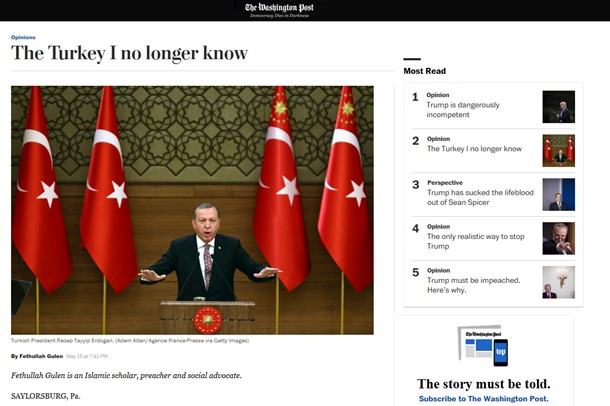Read 'Trump is dangerously incompetent' in Most Read
Screen dimensions: 610x406
tap(462, 110)
